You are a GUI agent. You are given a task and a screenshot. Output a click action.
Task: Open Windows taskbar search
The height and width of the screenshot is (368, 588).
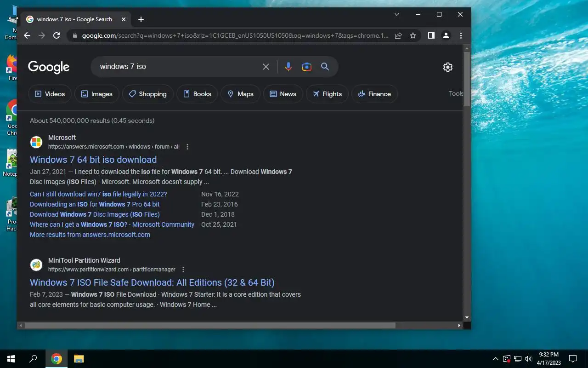(x=33, y=359)
